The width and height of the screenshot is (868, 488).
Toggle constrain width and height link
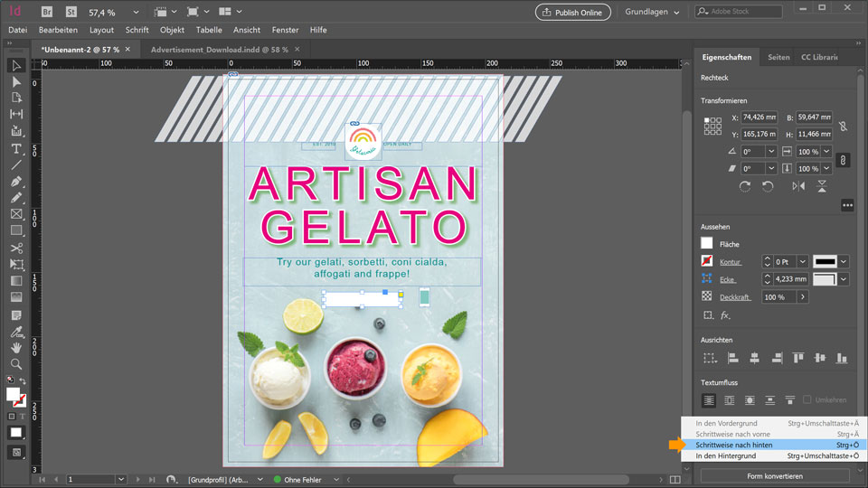(843, 127)
